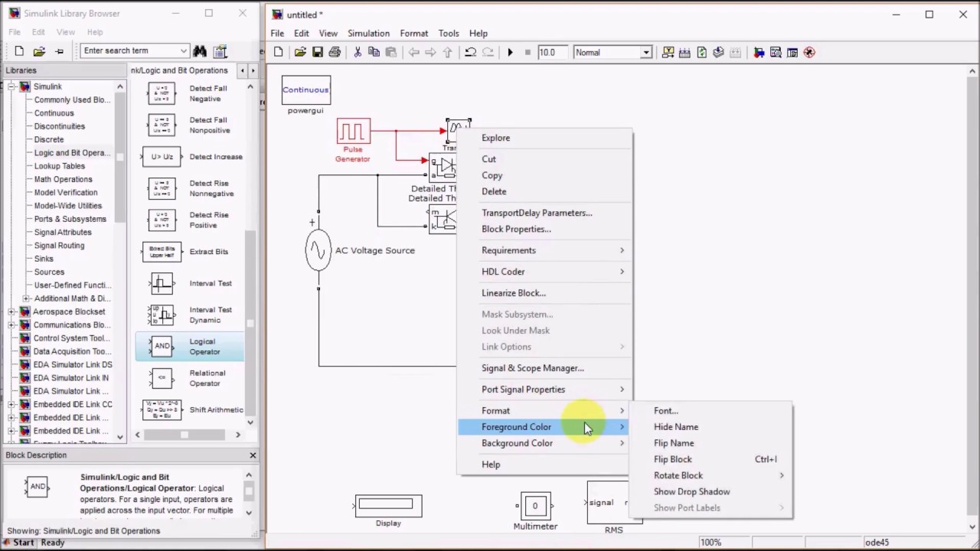Image resolution: width=980 pixels, height=551 pixels.
Task: Open the search term dropdown arrow
Action: coord(184,51)
